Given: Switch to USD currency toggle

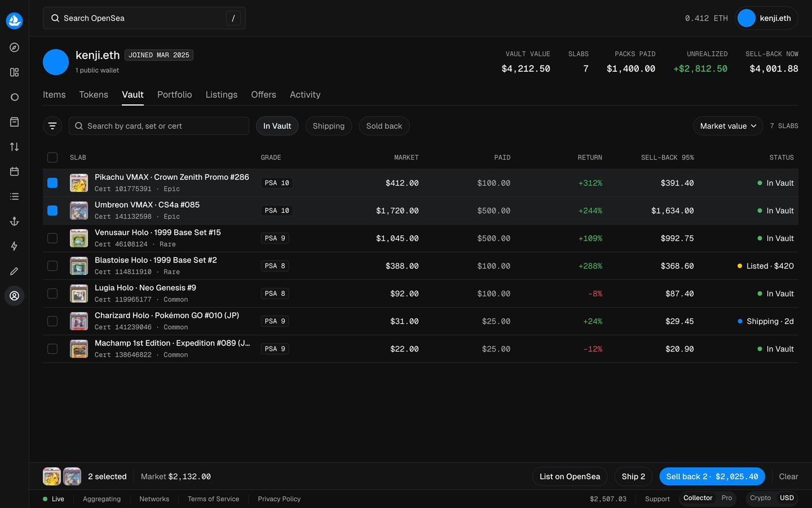Looking at the screenshot, I should tap(787, 498).
